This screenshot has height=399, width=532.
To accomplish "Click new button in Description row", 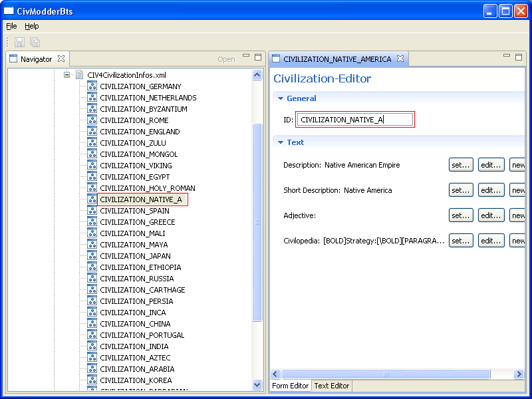I will 517,165.
